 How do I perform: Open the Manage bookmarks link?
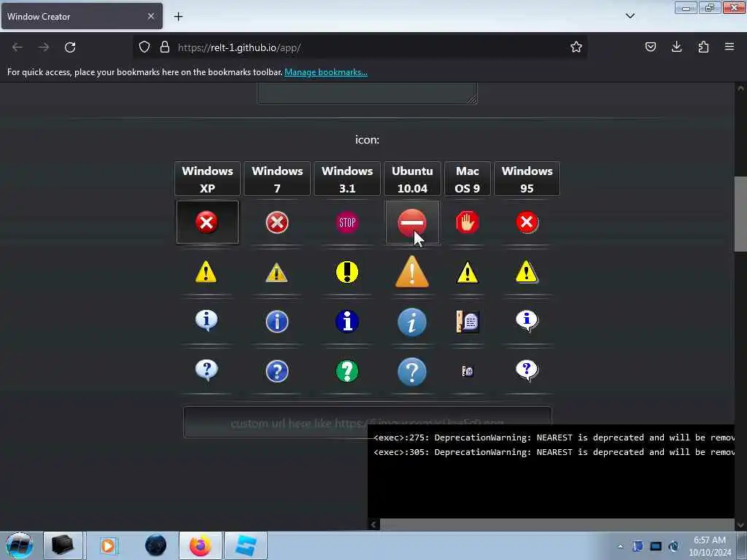[x=326, y=72]
